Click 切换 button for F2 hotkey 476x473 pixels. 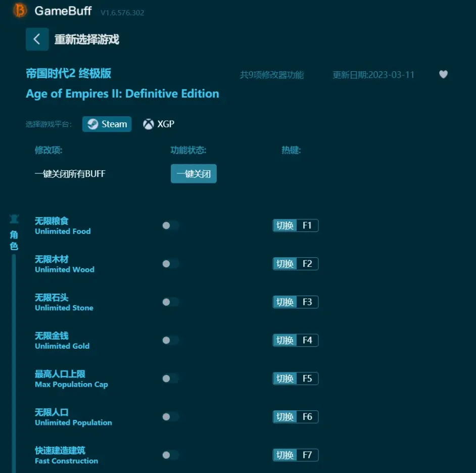pyautogui.click(x=285, y=263)
